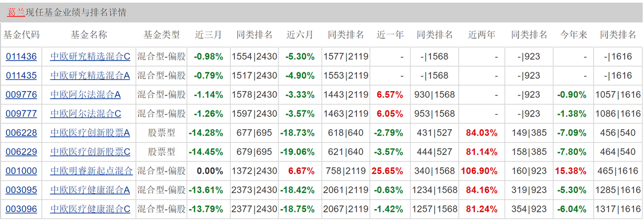This screenshot has height=222, width=644.
Task: Open 中欧阿尔法混合C fund page
Action: (x=85, y=114)
